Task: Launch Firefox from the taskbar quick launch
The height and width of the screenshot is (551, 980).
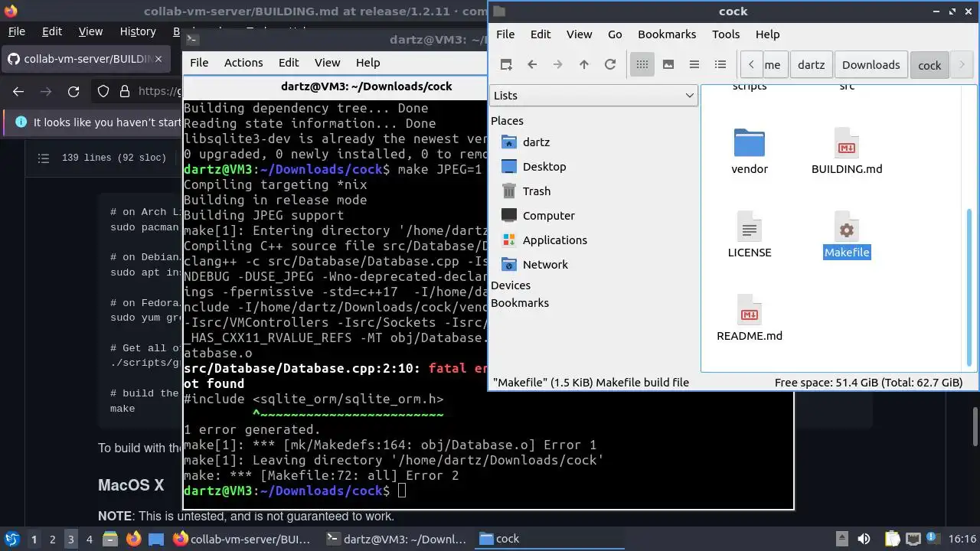Action: tap(133, 539)
